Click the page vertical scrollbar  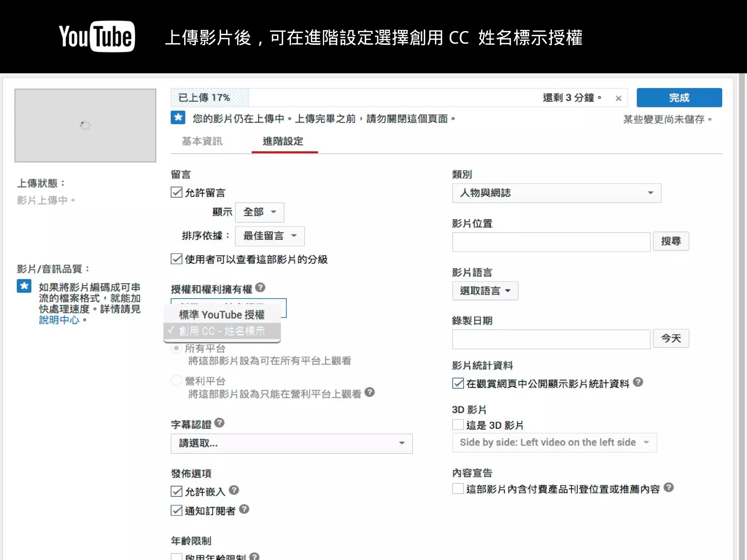point(743,316)
